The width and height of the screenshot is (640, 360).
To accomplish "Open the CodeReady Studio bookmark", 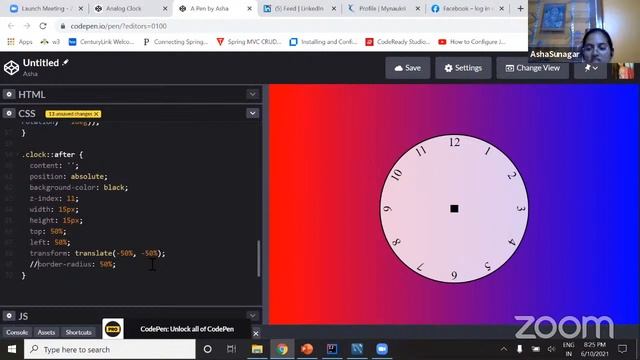I will click(398, 42).
